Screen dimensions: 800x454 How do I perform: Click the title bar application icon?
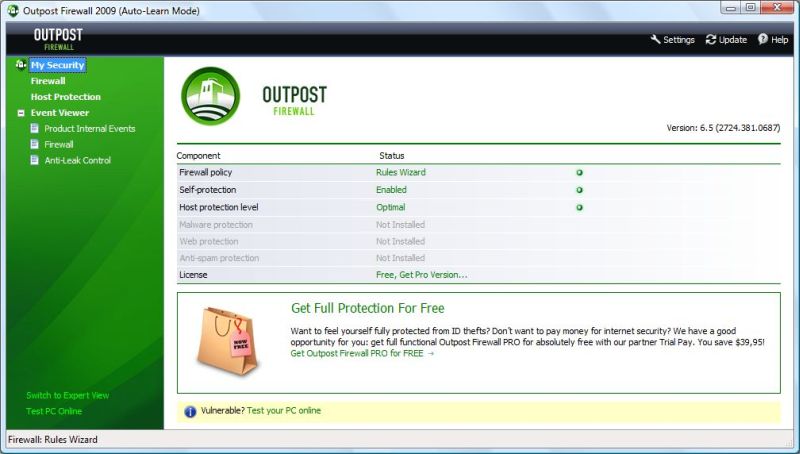tap(13, 10)
